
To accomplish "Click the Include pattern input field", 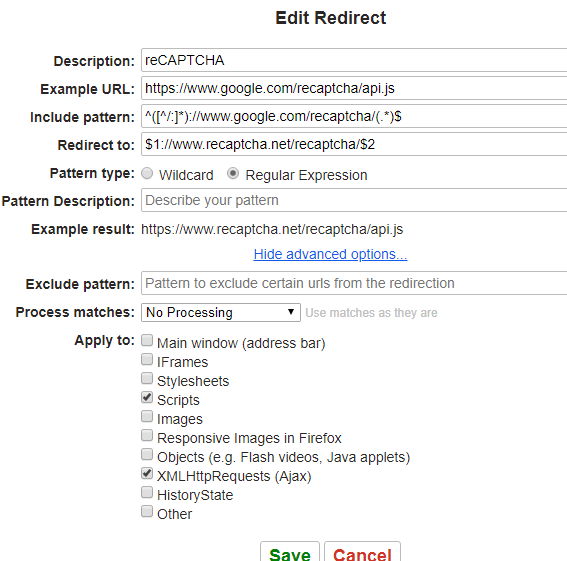I will click(354, 116).
